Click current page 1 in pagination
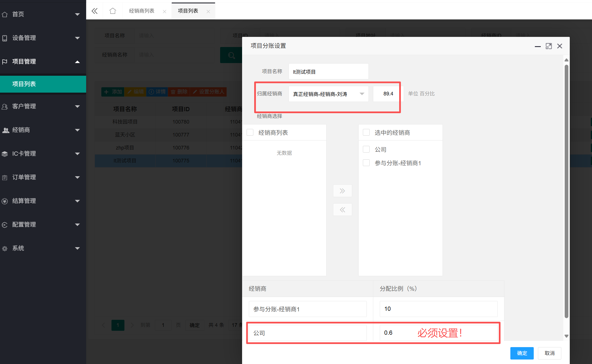Screen dimensions: 592x364 (x=118, y=325)
